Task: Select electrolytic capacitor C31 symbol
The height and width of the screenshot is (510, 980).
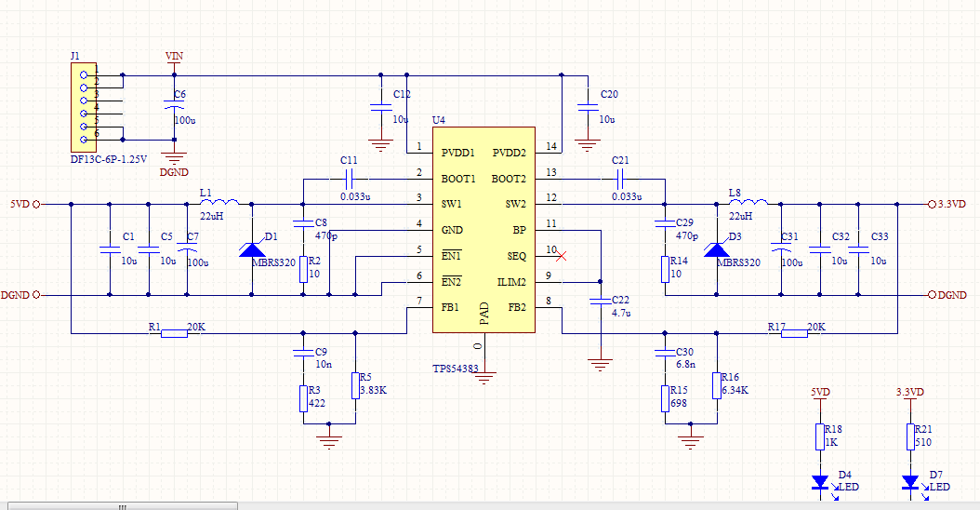Action: [781, 249]
